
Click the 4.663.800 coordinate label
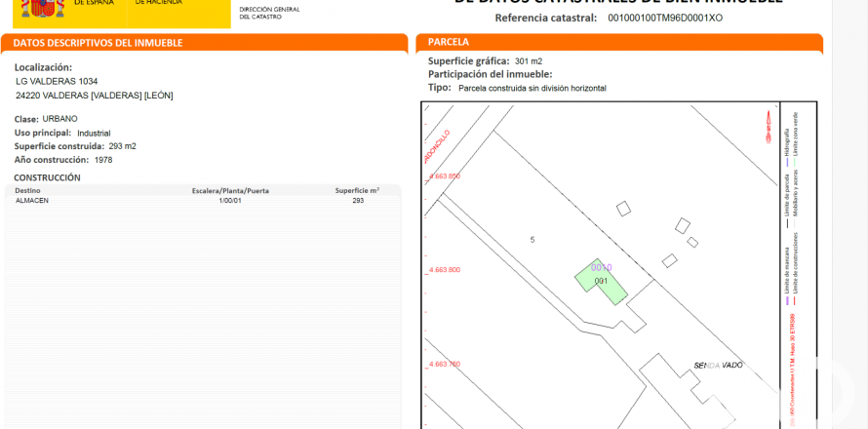tap(444, 270)
